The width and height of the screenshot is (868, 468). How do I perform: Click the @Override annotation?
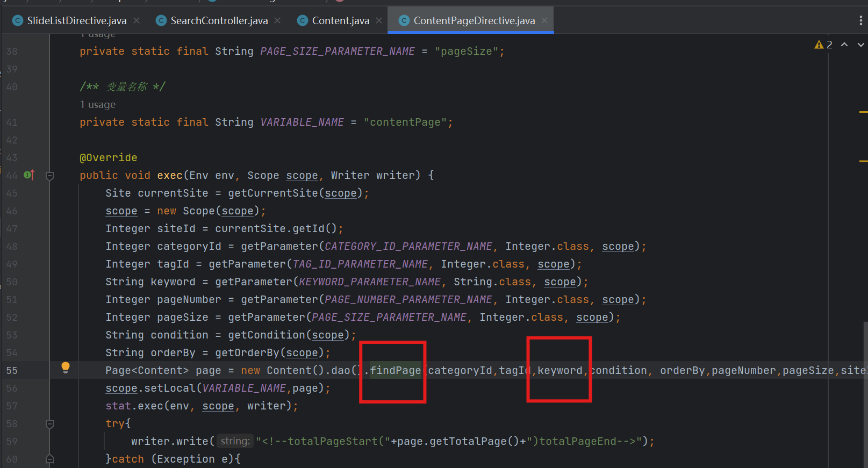pyautogui.click(x=109, y=157)
